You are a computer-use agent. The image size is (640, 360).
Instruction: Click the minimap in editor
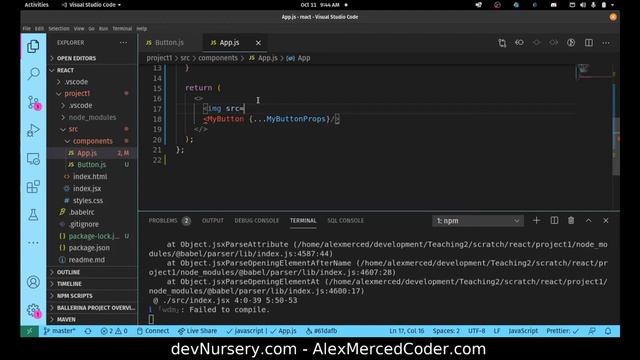coord(594,72)
